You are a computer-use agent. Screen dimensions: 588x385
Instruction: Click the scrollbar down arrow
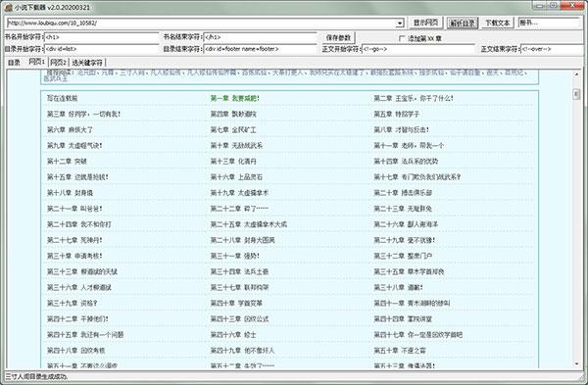pyautogui.click(x=577, y=363)
